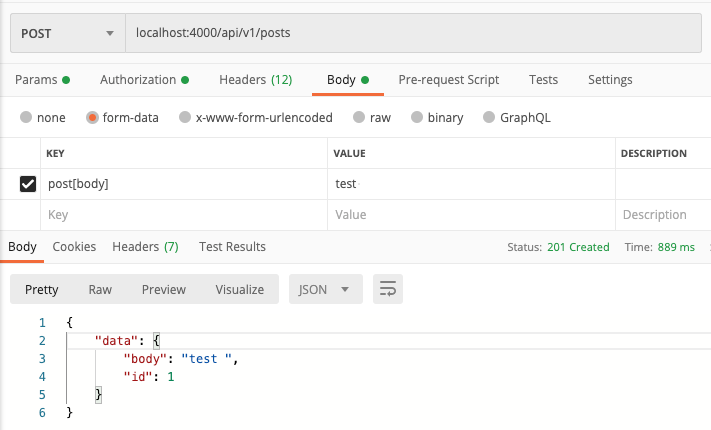Open the response Cookies tab
The height and width of the screenshot is (430, 711).
click(74, 247)
